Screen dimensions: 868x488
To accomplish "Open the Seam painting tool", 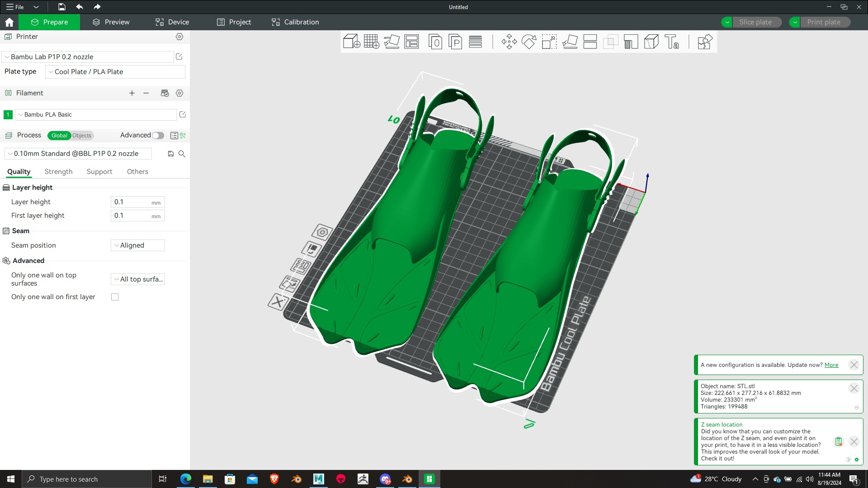I will [651, 42].
